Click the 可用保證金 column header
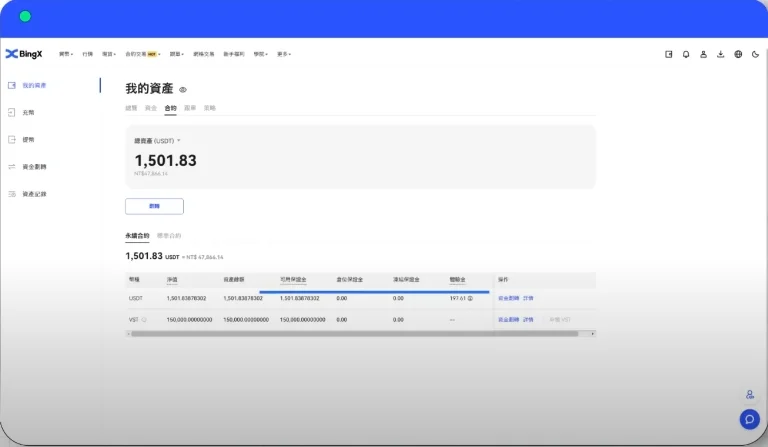768x447 pixels. pyautogui.click(x=293, y=280)
